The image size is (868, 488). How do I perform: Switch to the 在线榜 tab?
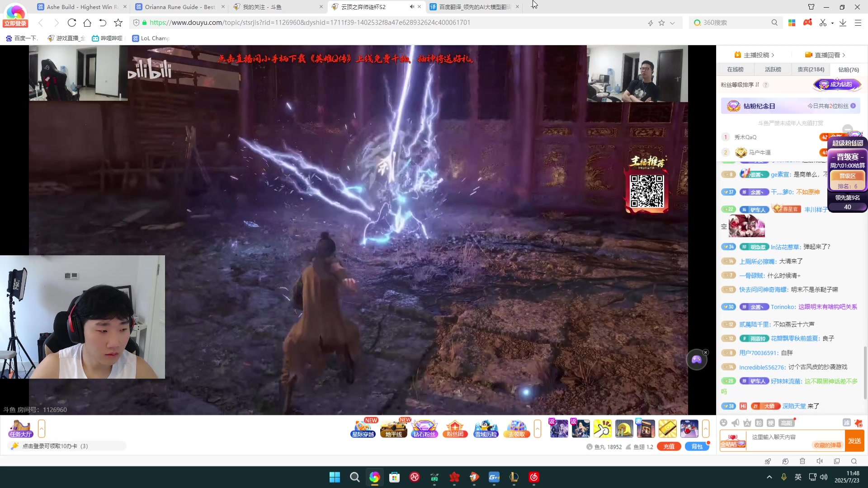point(735,70)
